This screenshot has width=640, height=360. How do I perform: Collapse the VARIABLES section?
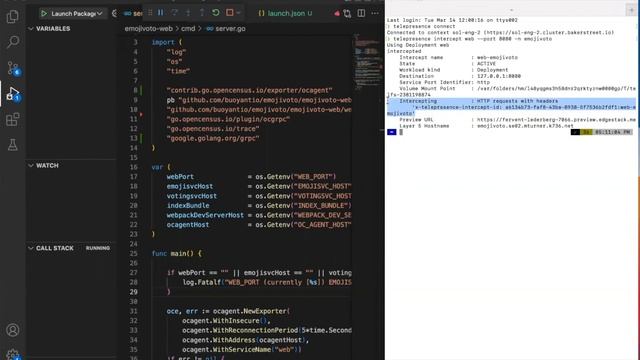(49, 29)
